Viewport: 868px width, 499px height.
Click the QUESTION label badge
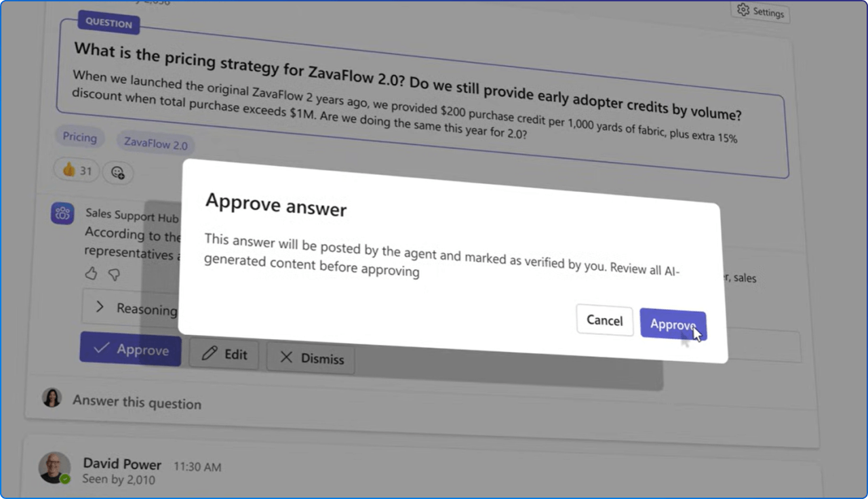(108, 23)
